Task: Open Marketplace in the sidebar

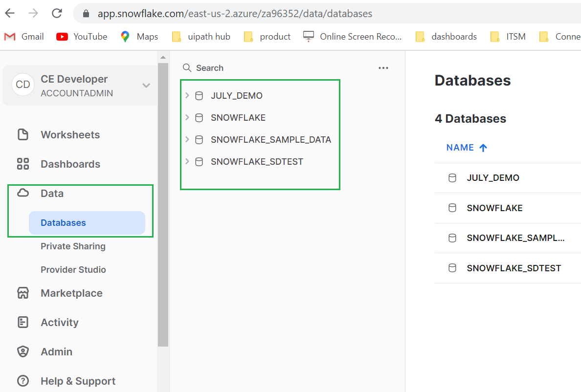Action: click(x=71, y=293)
